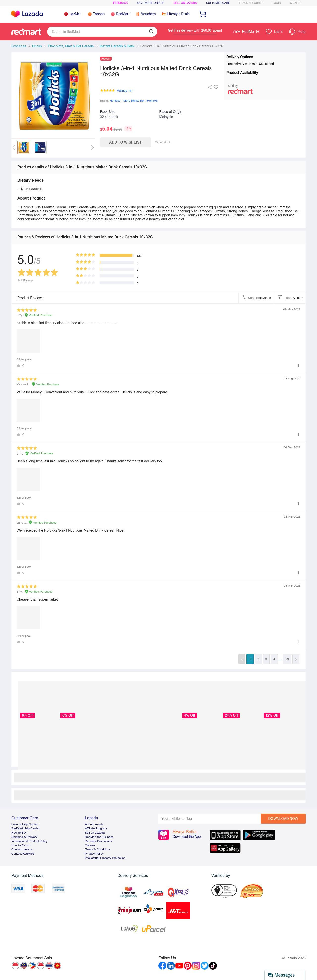Open the shopping cart icon

click(202, 14)
